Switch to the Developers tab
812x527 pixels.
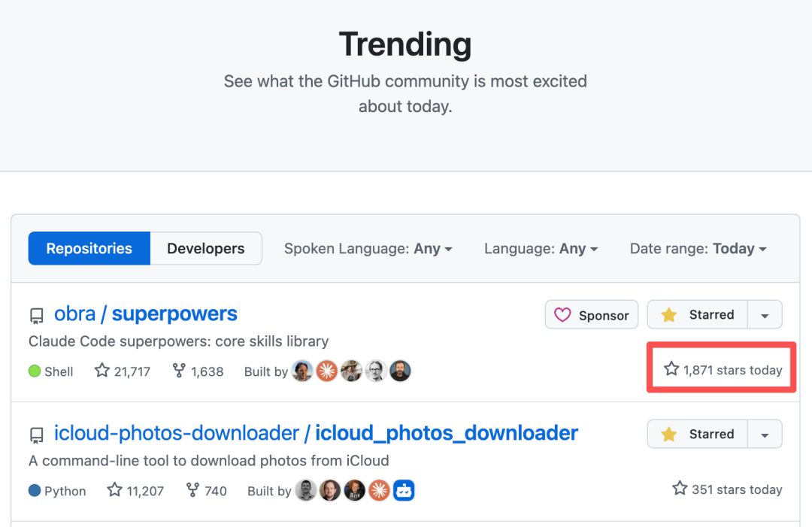point(205,248)
